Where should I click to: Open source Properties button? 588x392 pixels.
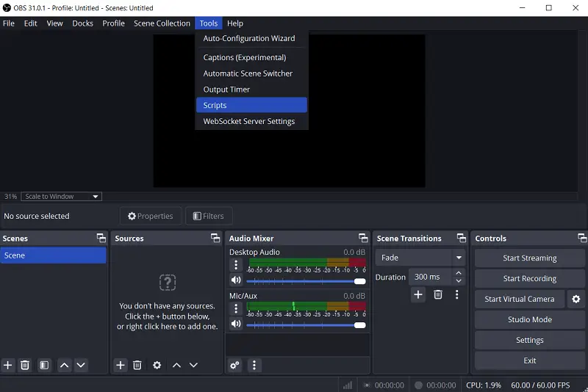pos(151,216)
